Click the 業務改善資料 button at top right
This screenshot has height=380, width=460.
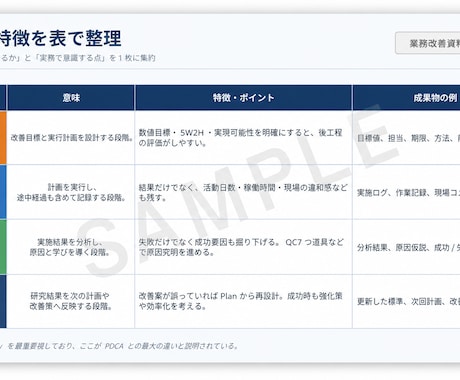(428, 43)
